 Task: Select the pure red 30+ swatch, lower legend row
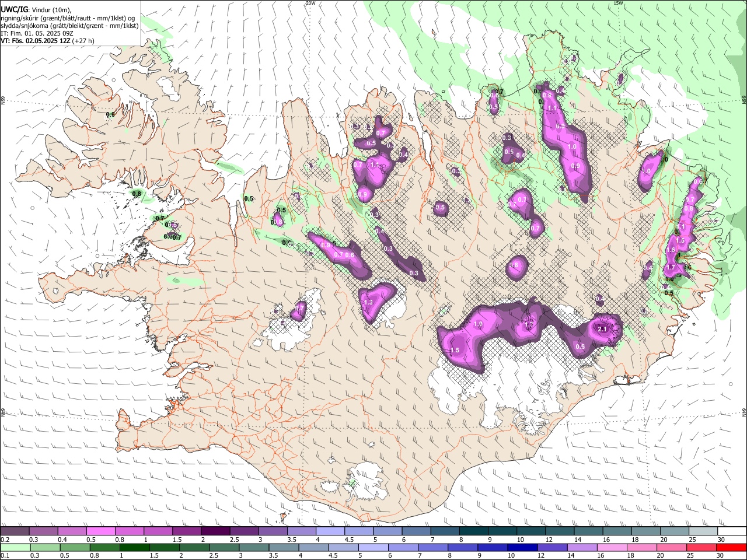731,547
